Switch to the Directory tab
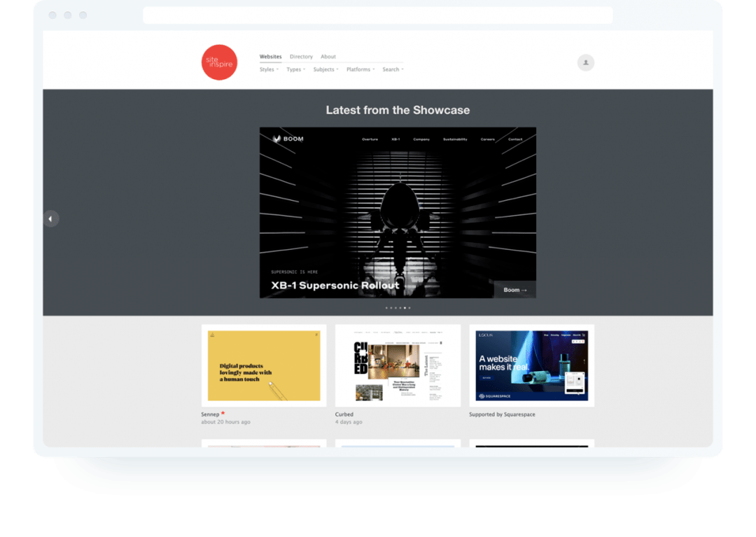 tap(301, 57)
